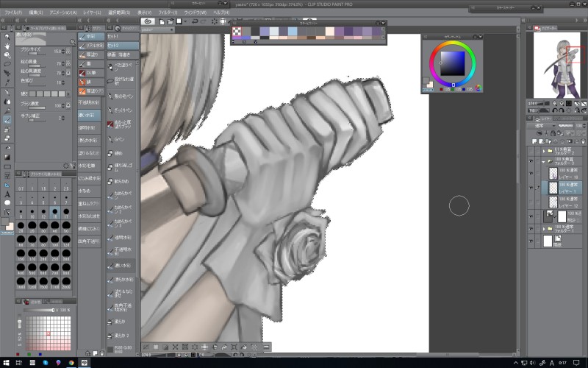This screenshot has width=588, height=368.
Task: Open the layer blending mode dropdown
Action: pyautogui.click(x=542, y=126)
